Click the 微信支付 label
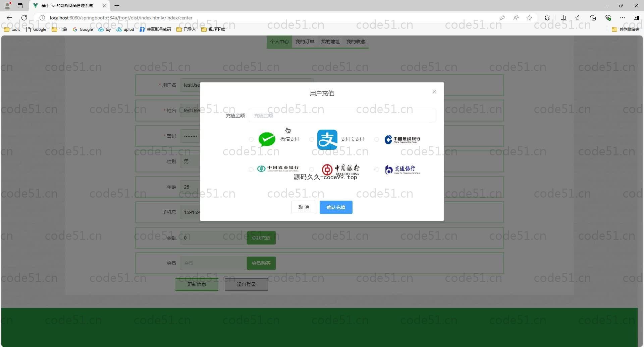The width and height of the screenshot is (644, 347). pyautogui.click(x=289, y=139)
